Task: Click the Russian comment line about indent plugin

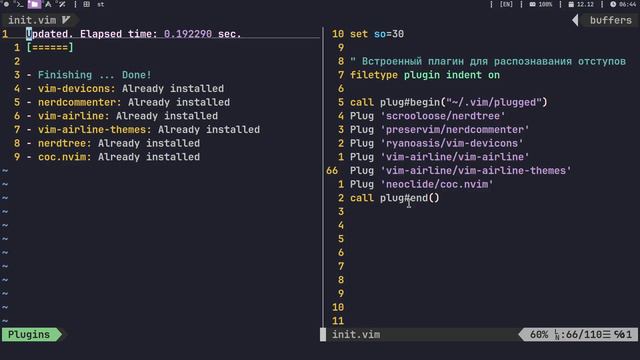Action: pos(488,61)
